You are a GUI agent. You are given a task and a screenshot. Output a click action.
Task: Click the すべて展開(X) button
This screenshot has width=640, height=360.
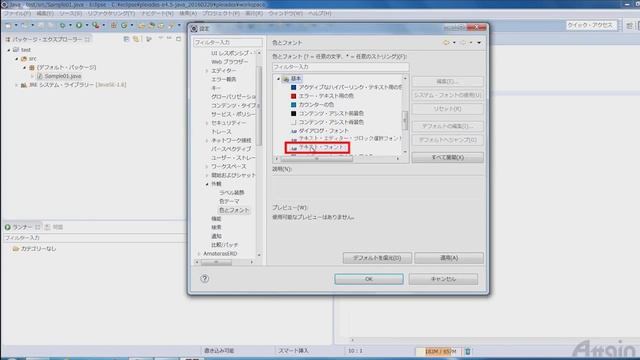(448, 157)
